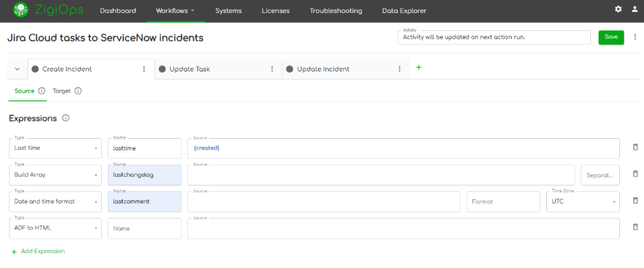
Task: Go to Systems in the navbar
Action: (x=228, y=11)
